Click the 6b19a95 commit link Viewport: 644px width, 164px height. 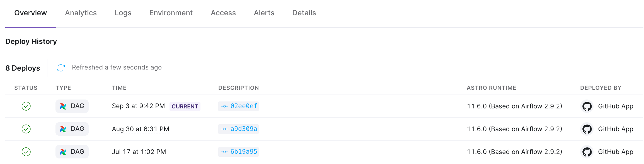point(244,152)
